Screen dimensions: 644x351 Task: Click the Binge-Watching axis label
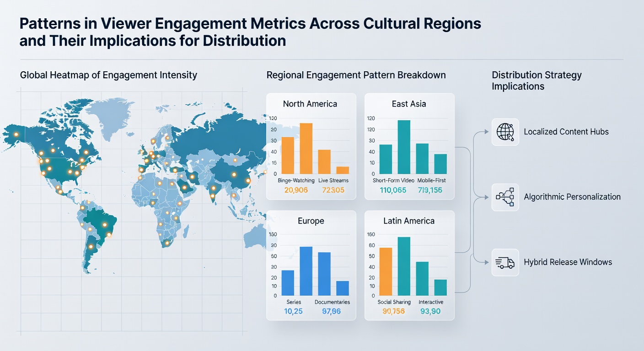pos(296,181)
